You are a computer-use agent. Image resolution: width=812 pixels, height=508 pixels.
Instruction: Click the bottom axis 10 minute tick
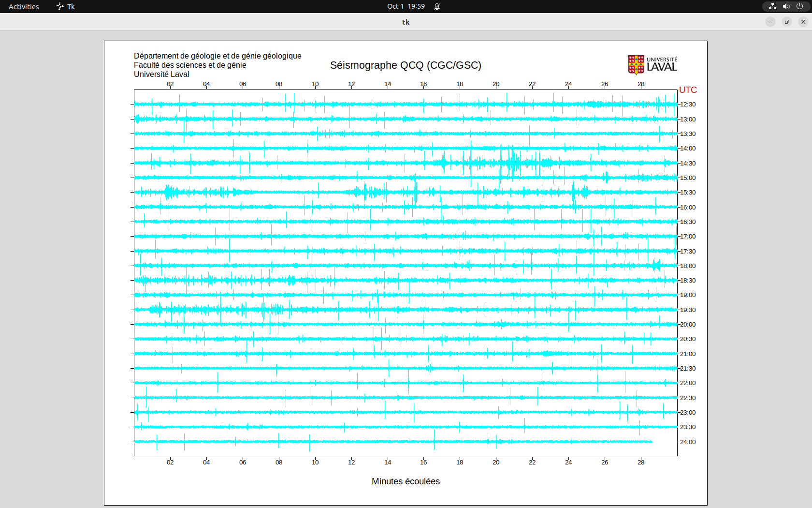315,463
